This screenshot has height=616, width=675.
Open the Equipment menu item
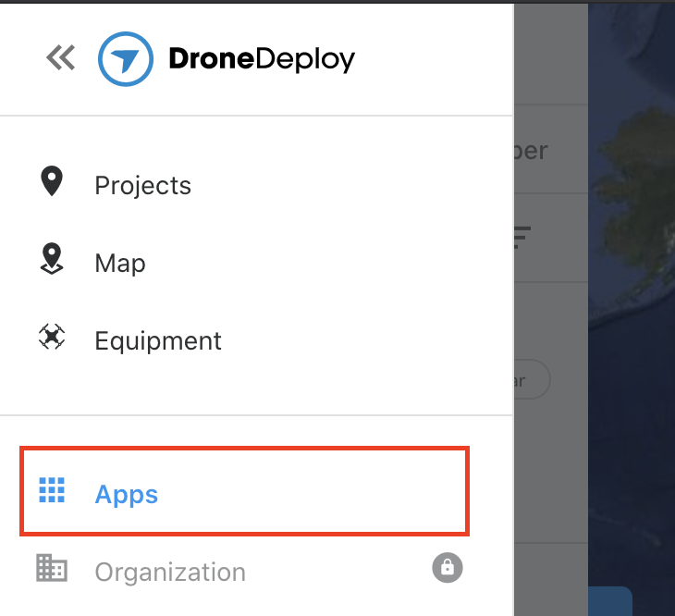(158, 341)
